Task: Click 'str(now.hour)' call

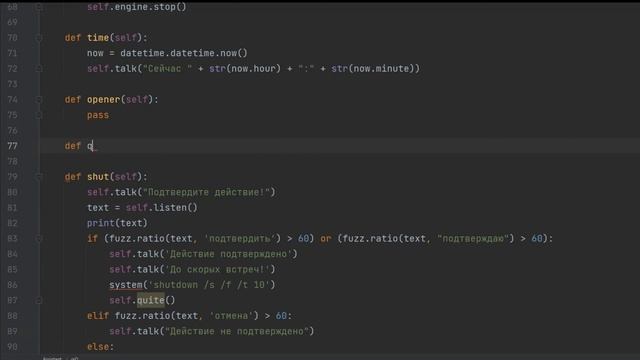Action: coord(245,69)
